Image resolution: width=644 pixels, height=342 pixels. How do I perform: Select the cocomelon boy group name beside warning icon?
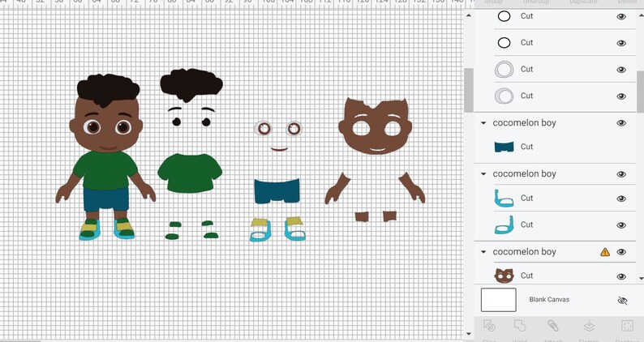[x=525, y=252]
